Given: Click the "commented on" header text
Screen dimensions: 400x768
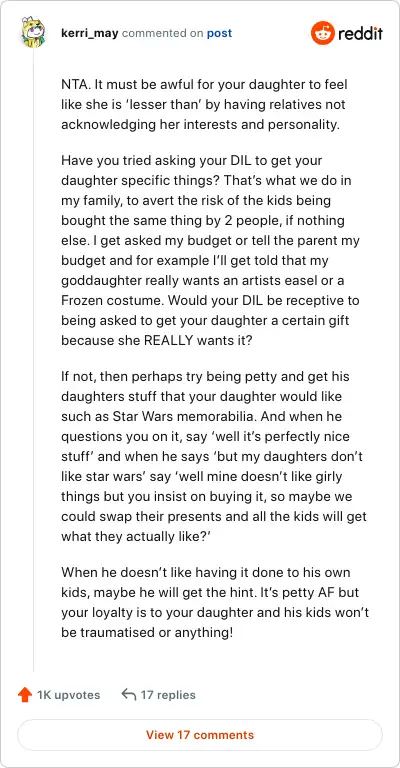Looking at the screenshot, I should click(163, 34).
